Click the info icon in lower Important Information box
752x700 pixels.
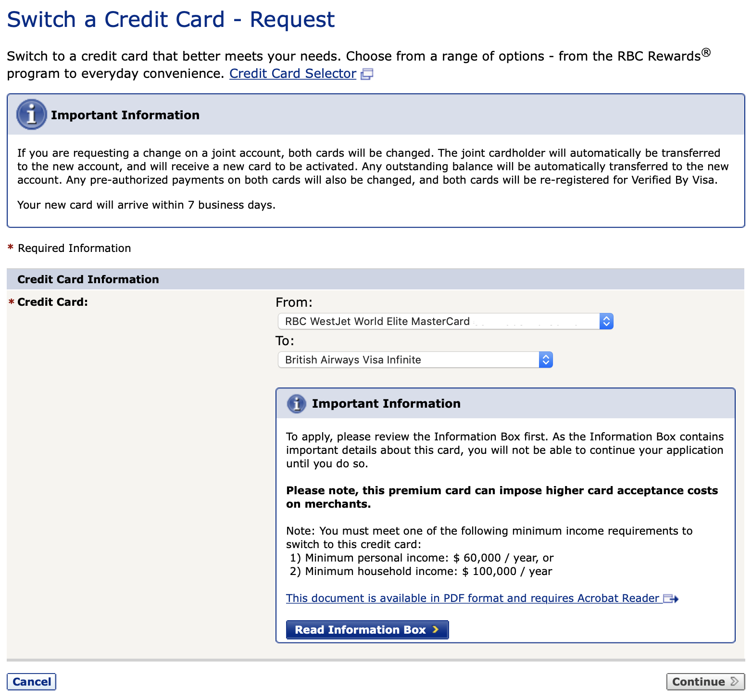pyautogui.click(x=296, y=403)
